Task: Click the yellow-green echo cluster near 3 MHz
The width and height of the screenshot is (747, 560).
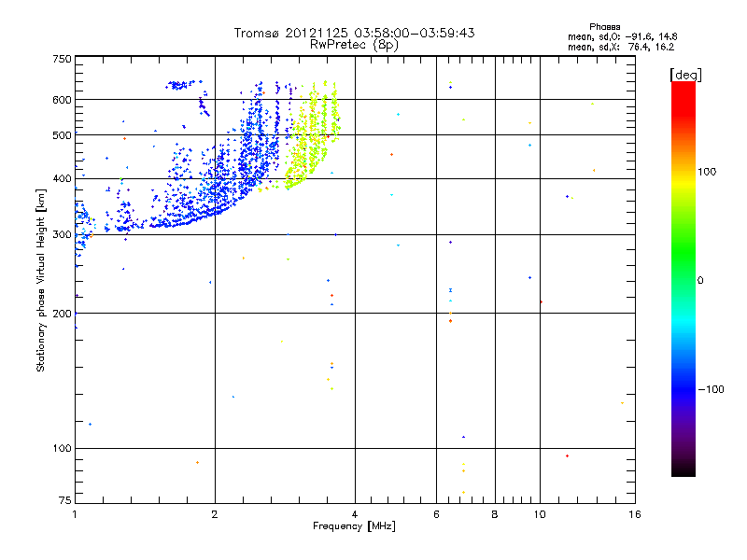Action: coord(313,140)
